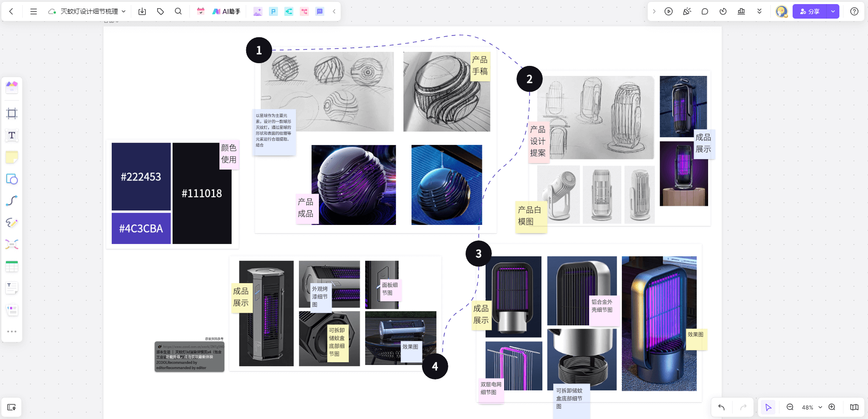The width and height of the screenshot is (868, 419).
Task: Go back using the left arrow
Action: point(11,11)
